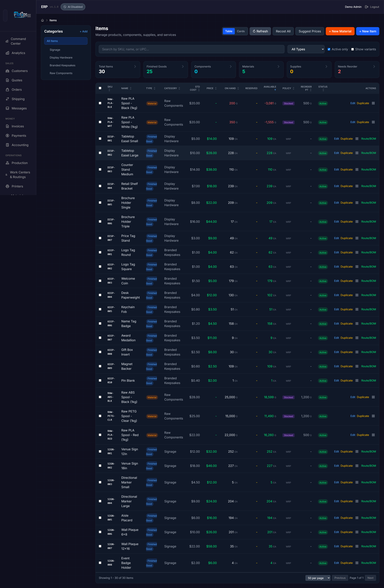Expand the Materials card chevron
The image size is (384, 588).
pos(278,67)
